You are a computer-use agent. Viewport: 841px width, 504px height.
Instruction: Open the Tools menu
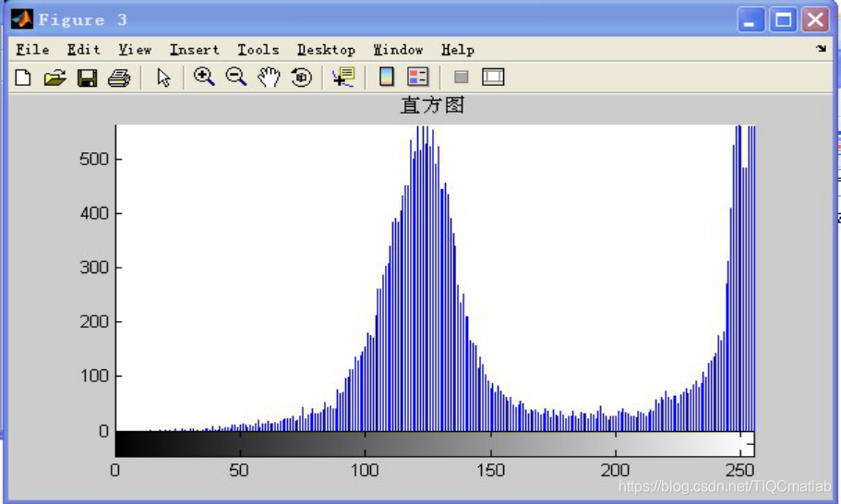258,50
